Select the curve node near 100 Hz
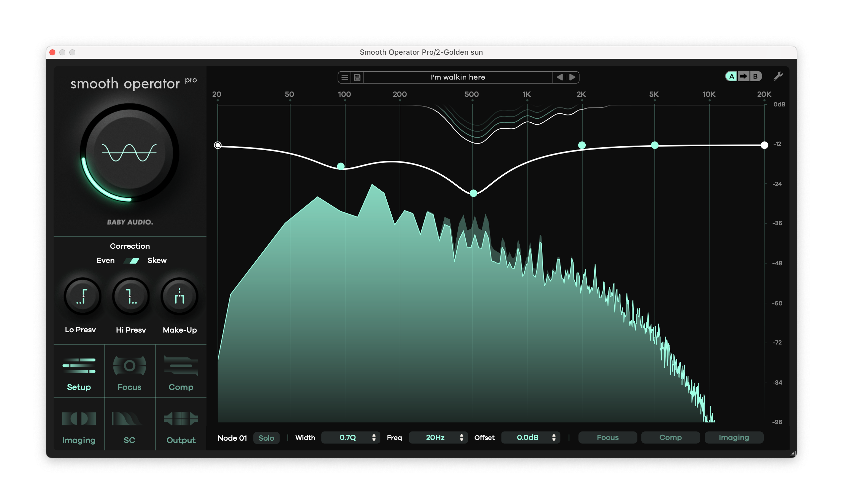The height and width of the screenshot is (504, 843). pyautogui.click(x=341, y=166)
